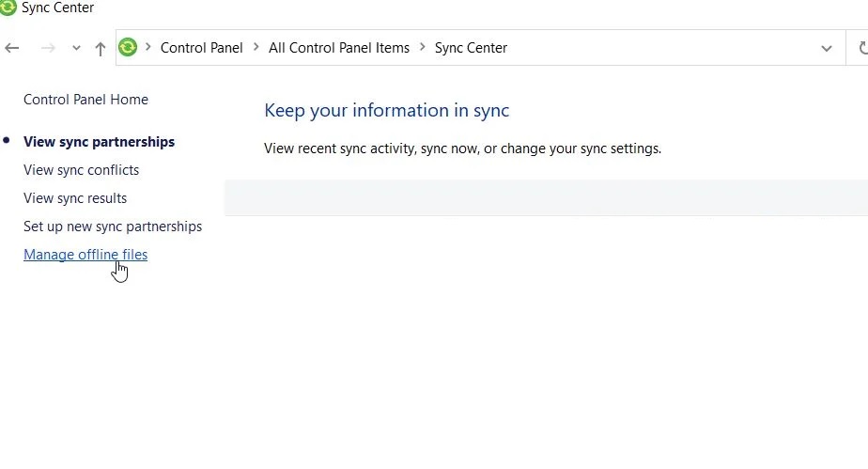This screenshot has height=469, width=868.
Task: Open View sync conflicts
Action: [x=82, y=170]
